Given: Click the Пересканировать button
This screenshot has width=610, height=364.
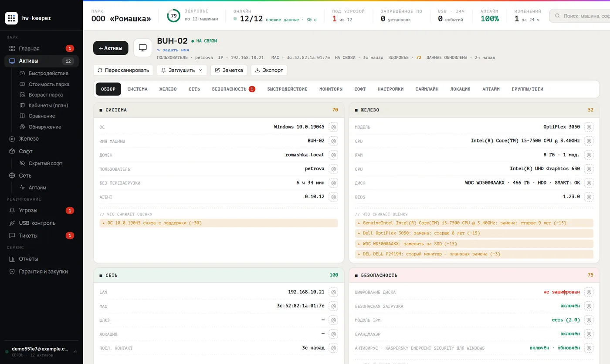Looking at the screenshot, I should (123, 70).
